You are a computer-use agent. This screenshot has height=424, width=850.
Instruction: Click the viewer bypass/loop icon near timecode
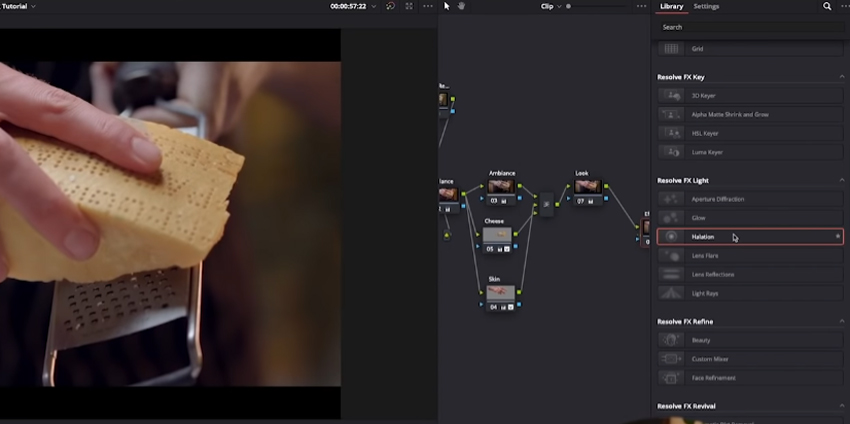[x=388, y=6]
